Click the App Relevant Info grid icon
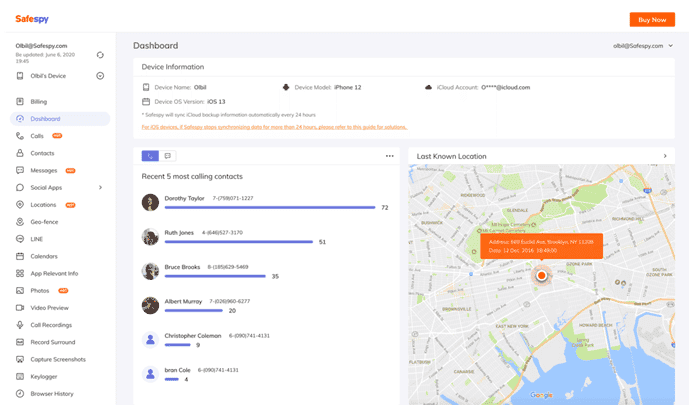The height and width of the screenshot is (405, 689). (20, 273)
